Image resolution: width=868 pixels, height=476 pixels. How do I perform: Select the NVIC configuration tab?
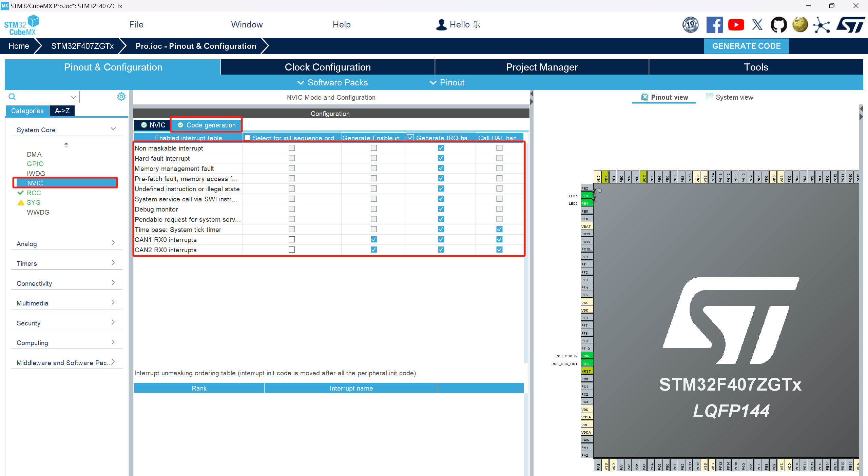pos(153,125)
